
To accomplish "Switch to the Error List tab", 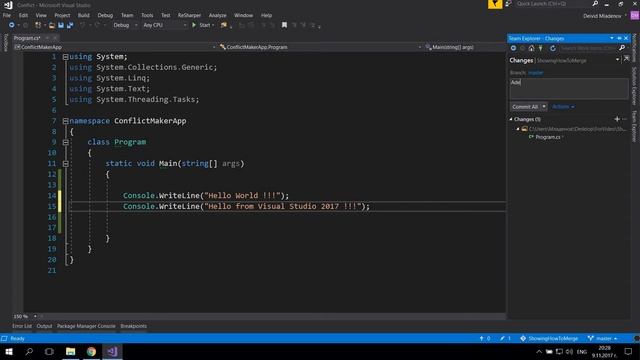I will [22, 326].
